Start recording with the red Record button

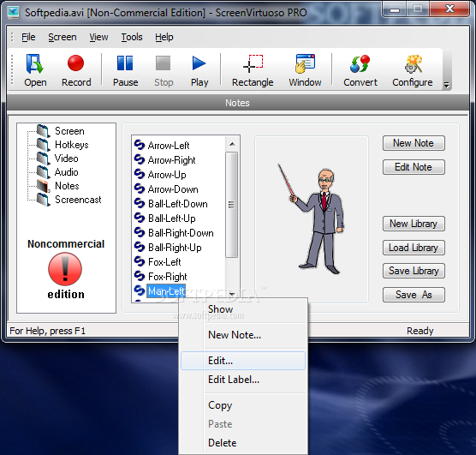[x=76, y=70]
